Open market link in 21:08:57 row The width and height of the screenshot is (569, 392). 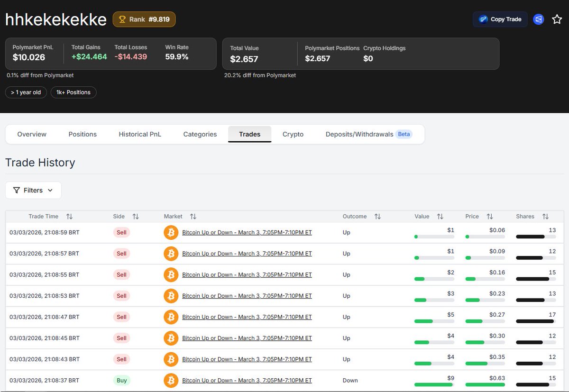tap(247, 254)
